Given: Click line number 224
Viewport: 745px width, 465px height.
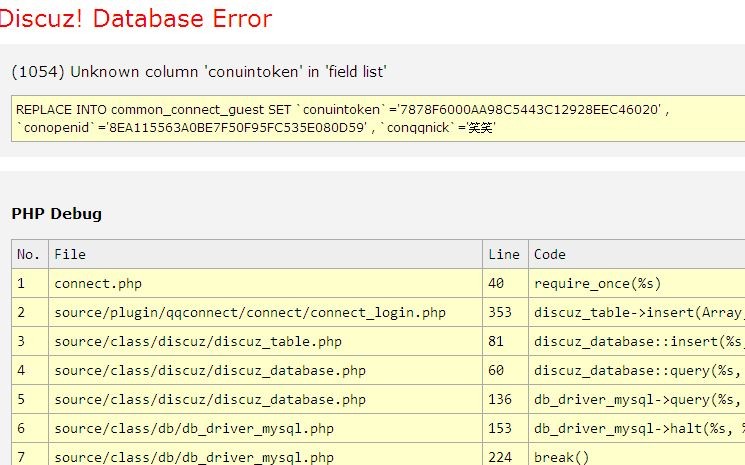Looking at the screenshot, I should coord(505,455).
